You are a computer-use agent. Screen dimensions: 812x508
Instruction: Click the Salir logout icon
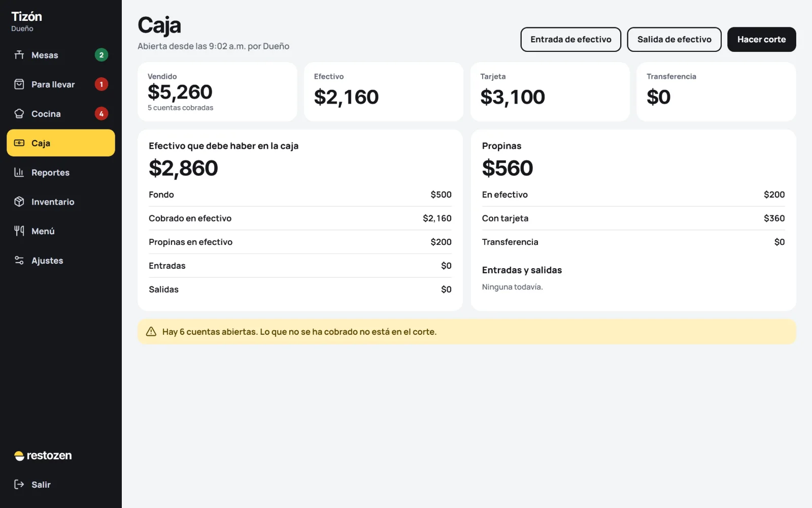[19, 485]
